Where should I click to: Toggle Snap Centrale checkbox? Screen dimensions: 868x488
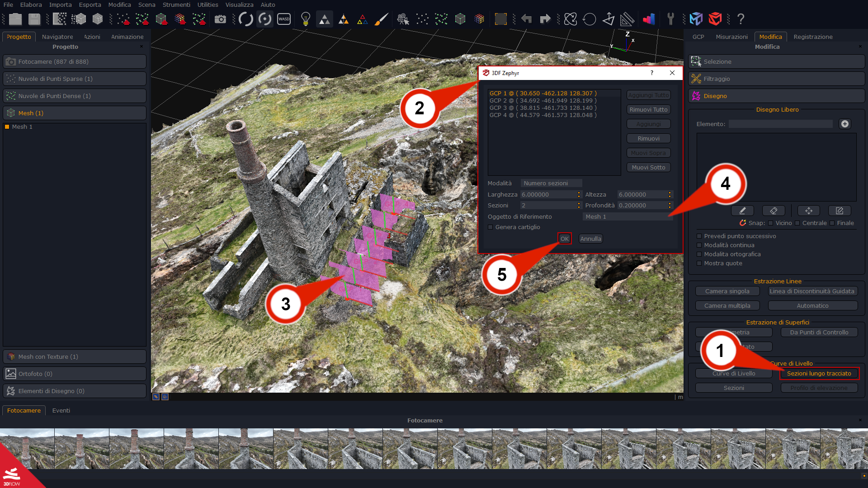(797, 223)
